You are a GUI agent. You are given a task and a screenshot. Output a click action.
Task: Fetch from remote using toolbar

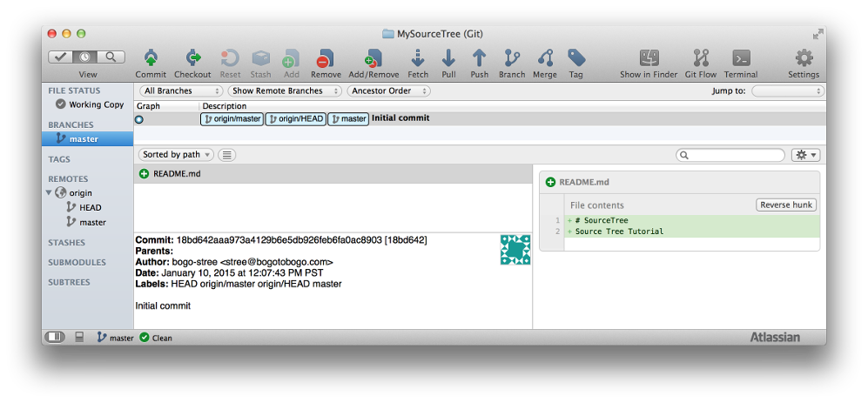(418, 58)
